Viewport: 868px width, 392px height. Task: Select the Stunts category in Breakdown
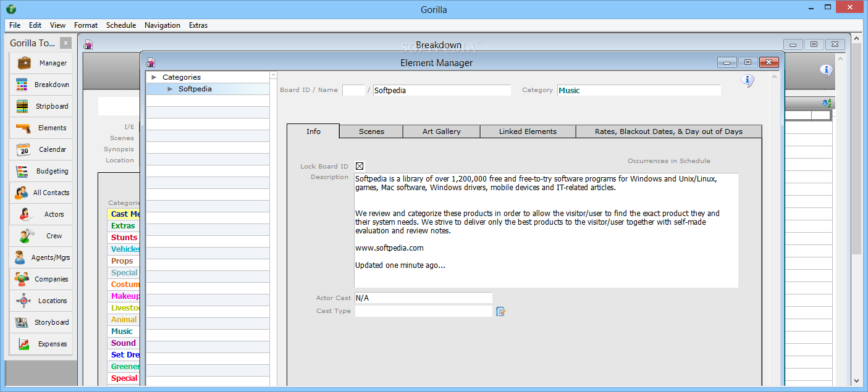[x=124, y=238]
